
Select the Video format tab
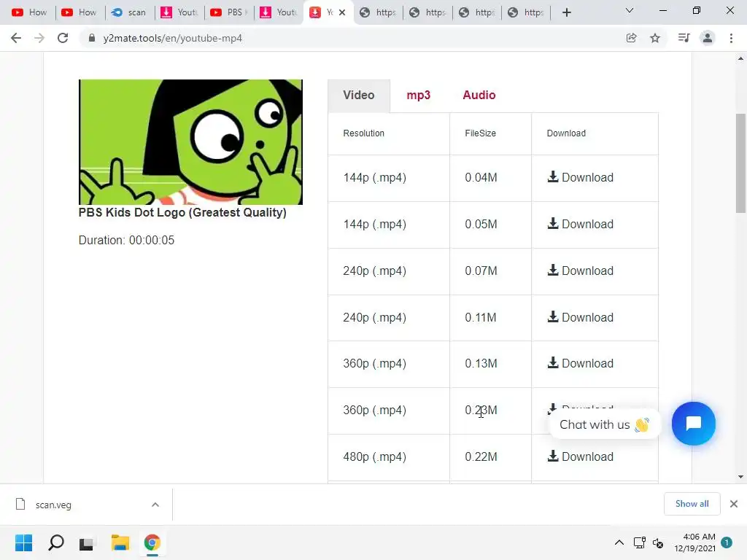pos(359,96)
